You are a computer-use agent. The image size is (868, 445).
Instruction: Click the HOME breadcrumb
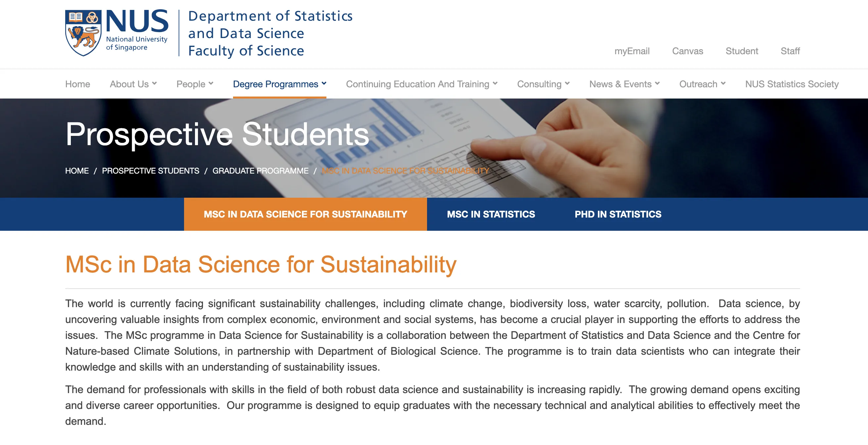click(x=77, y=171)
